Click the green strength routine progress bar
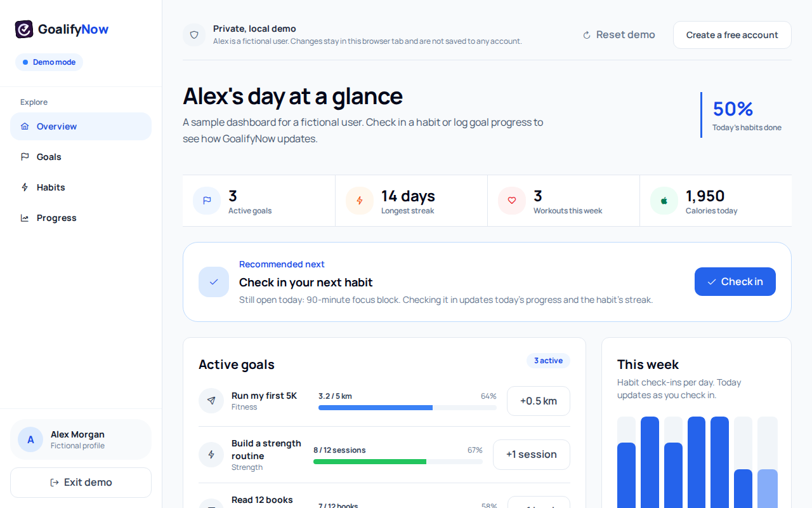This screenshot has width=812, height=508. (398, 462)
